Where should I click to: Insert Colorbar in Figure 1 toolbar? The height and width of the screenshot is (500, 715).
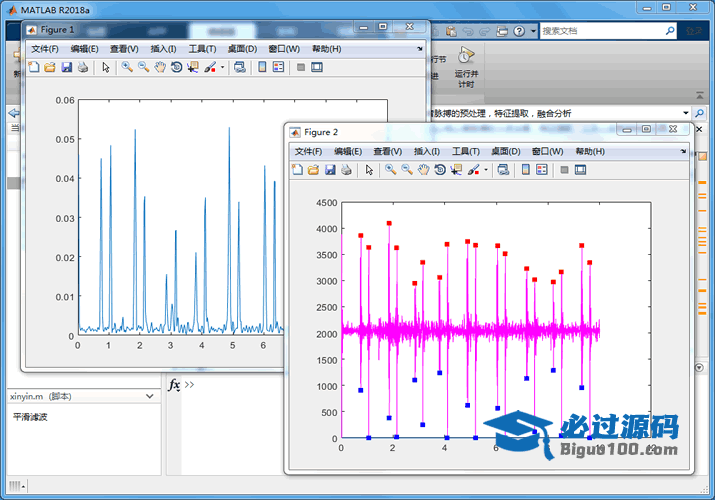coord(262,67)
